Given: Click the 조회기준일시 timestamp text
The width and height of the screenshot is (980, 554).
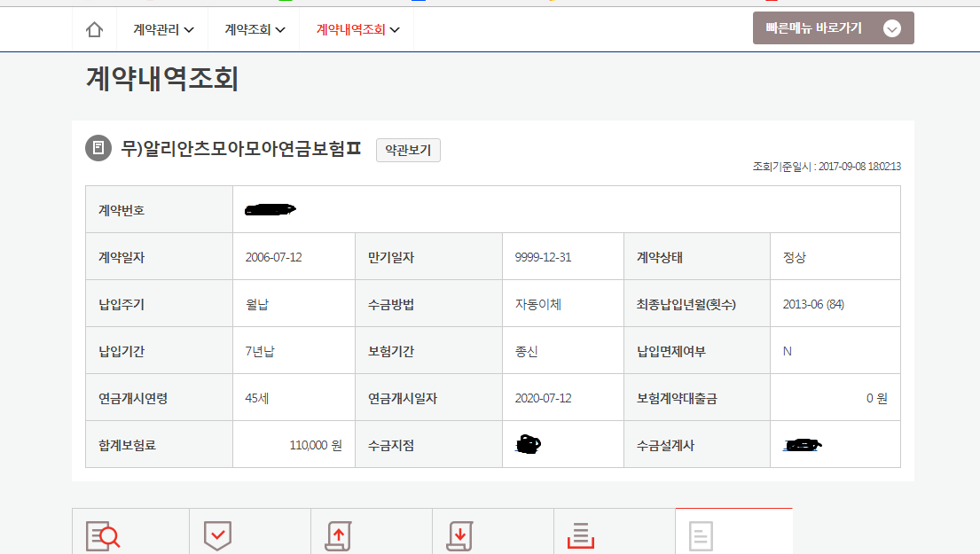Looking at the screenshot, I should click(x=827, y=167).
